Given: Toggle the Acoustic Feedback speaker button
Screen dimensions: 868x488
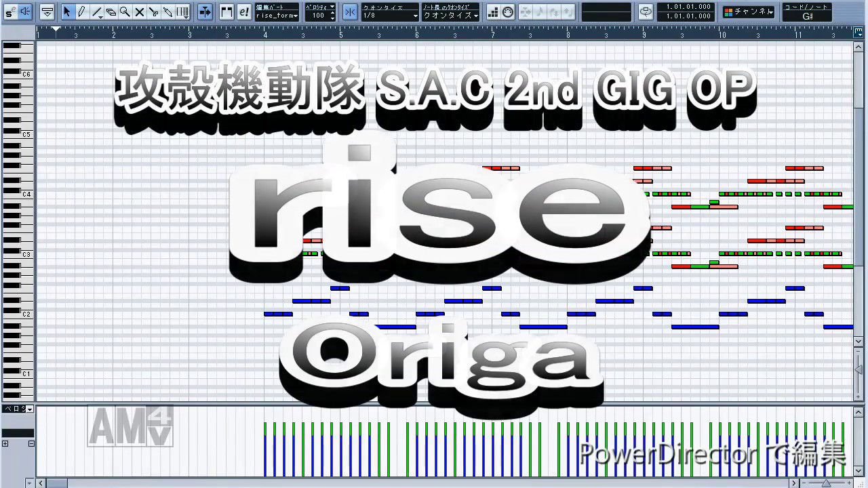Looking at the screenshot, I should point(24,12).
